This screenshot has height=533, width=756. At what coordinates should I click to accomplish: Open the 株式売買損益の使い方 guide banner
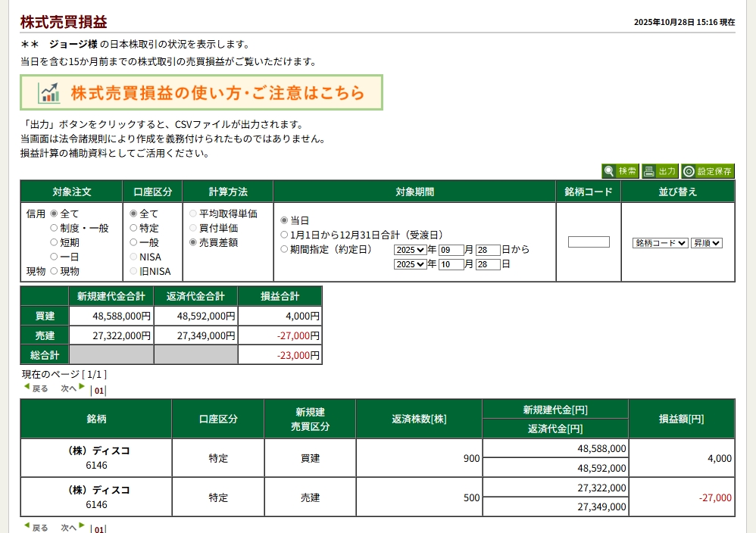point(201,92)
